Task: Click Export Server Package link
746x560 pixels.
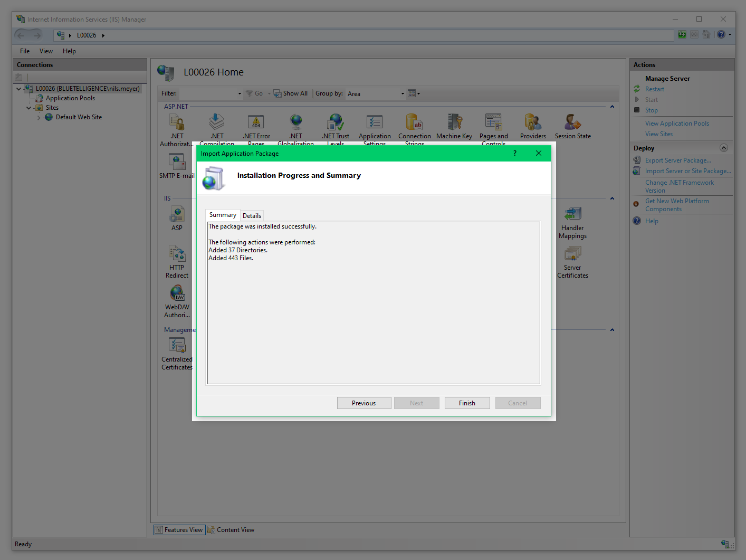Action: click(678, 160)
